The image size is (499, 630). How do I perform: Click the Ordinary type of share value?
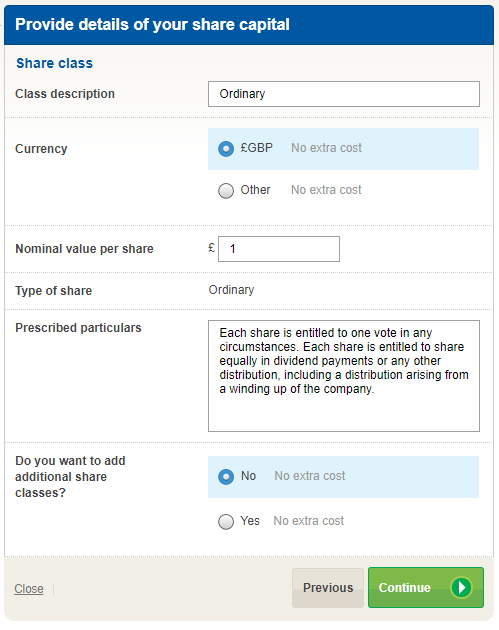[x=231, y=290]
